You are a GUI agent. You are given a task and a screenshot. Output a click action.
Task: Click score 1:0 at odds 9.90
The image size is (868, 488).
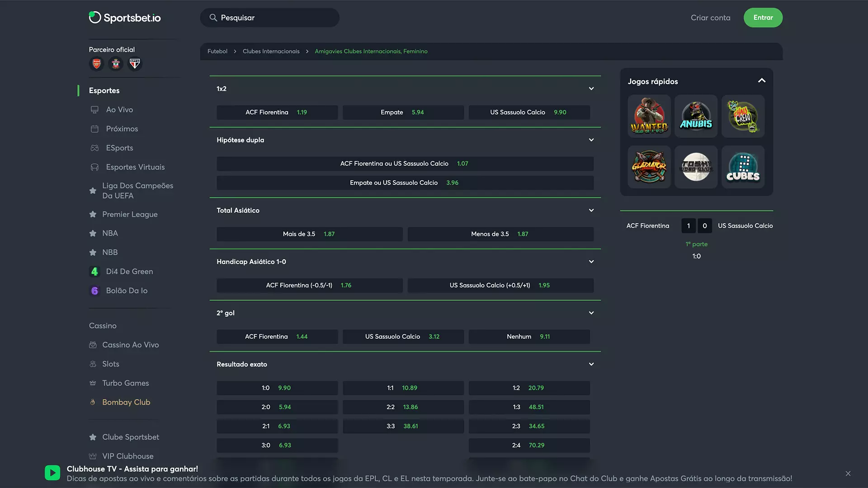coord(277,388)
